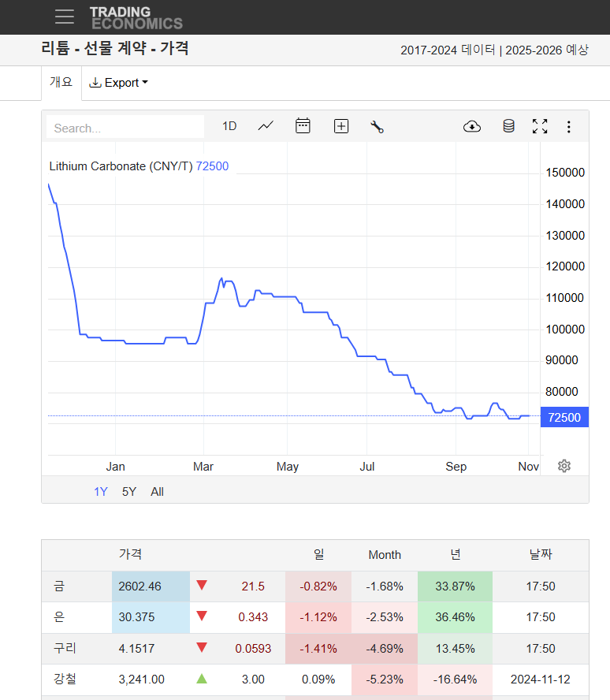Click the -1.41% daily change cell
Screen dimensions: 610x700
tap(318, 649)
